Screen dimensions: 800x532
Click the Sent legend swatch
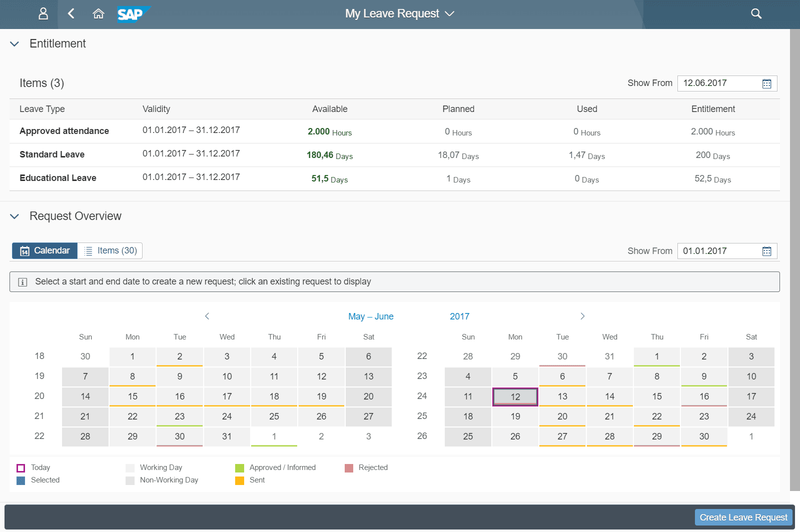point(240,480)
